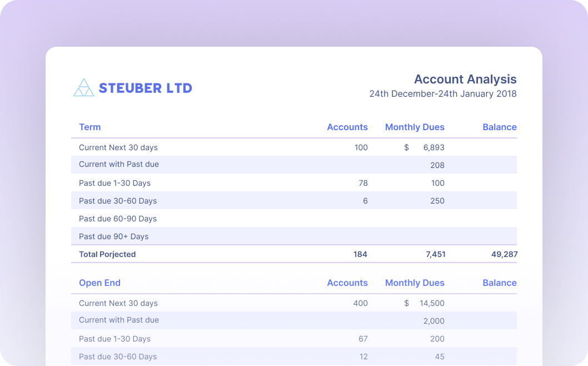Select the 2,000 monthly dues value
The image size is (588, 366).
tap(433, 321)
